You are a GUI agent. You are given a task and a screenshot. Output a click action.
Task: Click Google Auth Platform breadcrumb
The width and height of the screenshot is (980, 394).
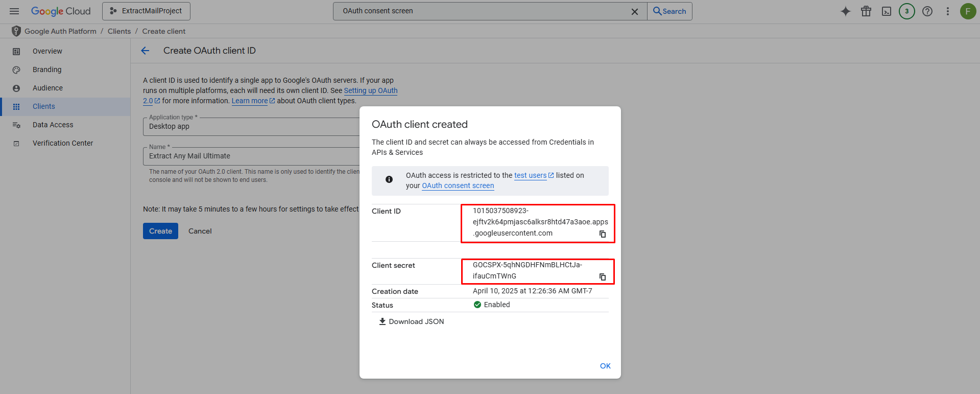(60, 31)
